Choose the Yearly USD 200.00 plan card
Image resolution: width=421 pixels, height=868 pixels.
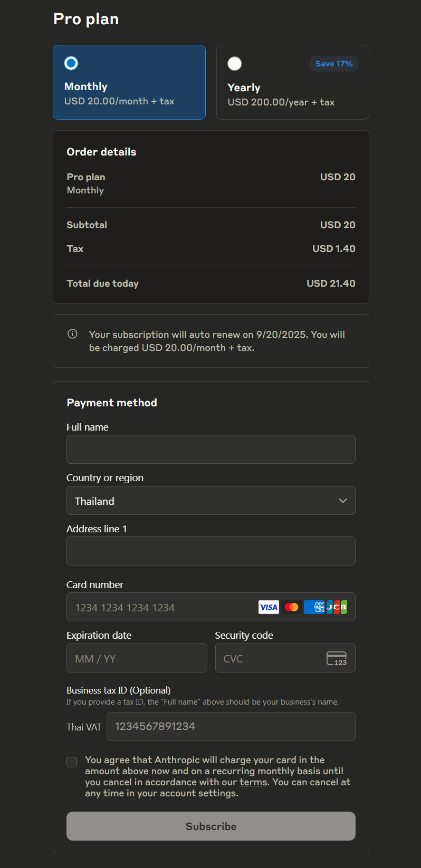coord(293,82)
